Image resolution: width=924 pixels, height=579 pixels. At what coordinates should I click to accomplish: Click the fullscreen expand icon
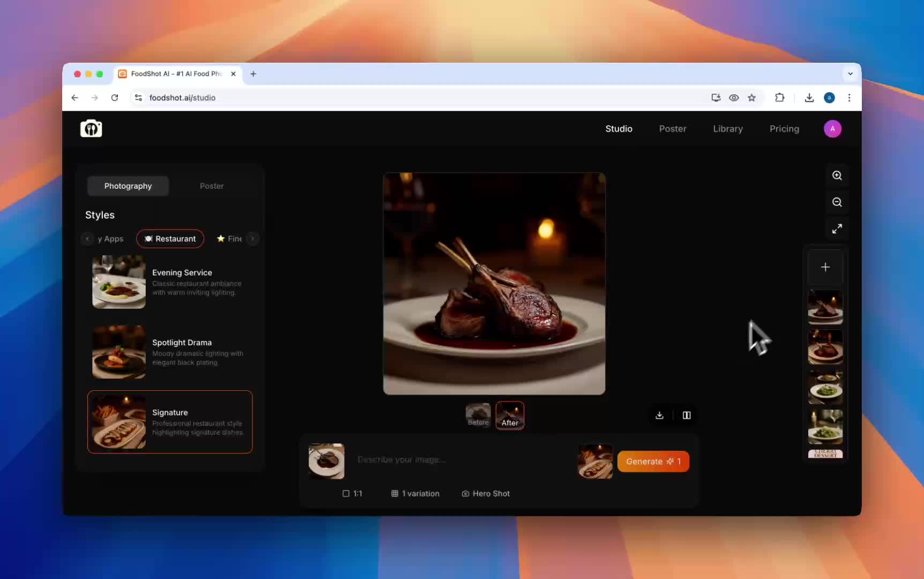click(x=837, y=228)
